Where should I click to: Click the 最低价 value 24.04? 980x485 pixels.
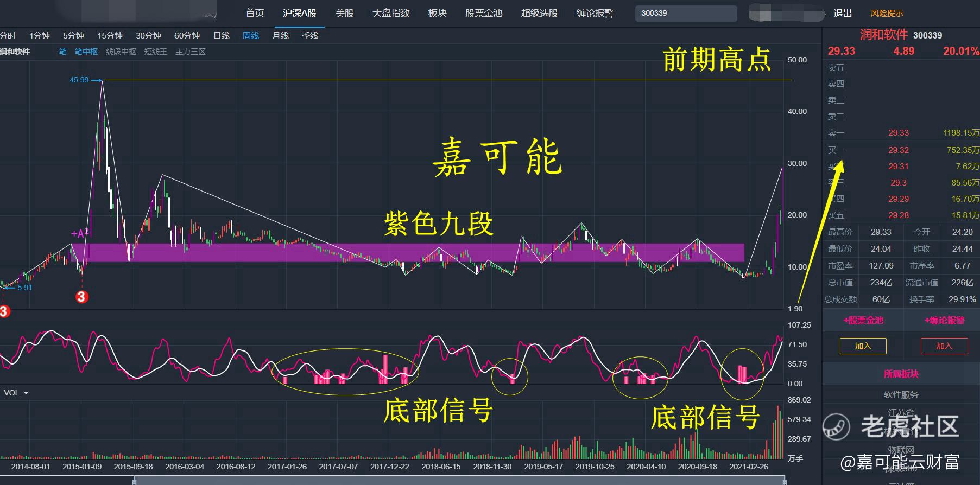tap(881, 249)
